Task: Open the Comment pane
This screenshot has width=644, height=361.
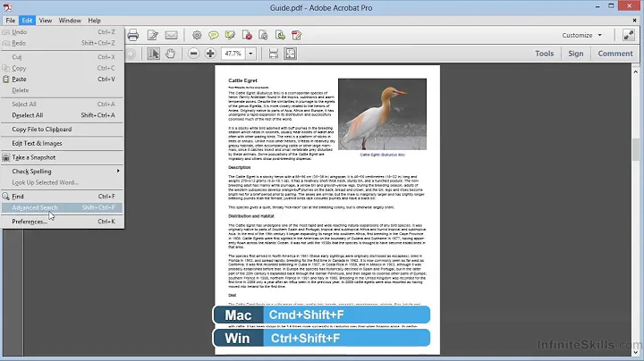Action: point(615,54)
